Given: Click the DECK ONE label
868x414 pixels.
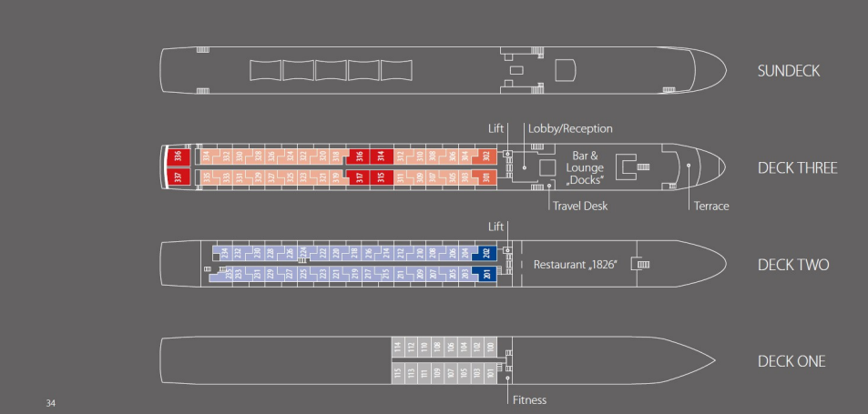Looking at the screenshot, I should (x=791, y=361).
